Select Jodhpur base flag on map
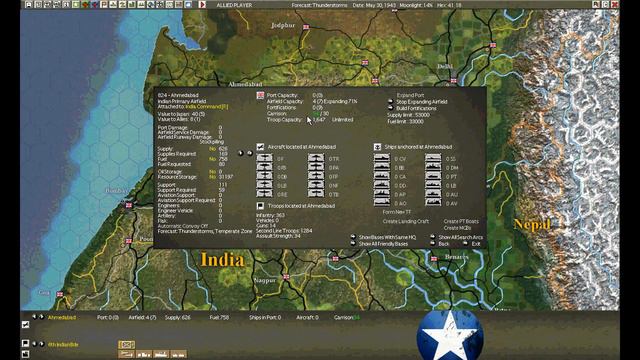Viewport: 640px width, 360px height. click(306, 27)
